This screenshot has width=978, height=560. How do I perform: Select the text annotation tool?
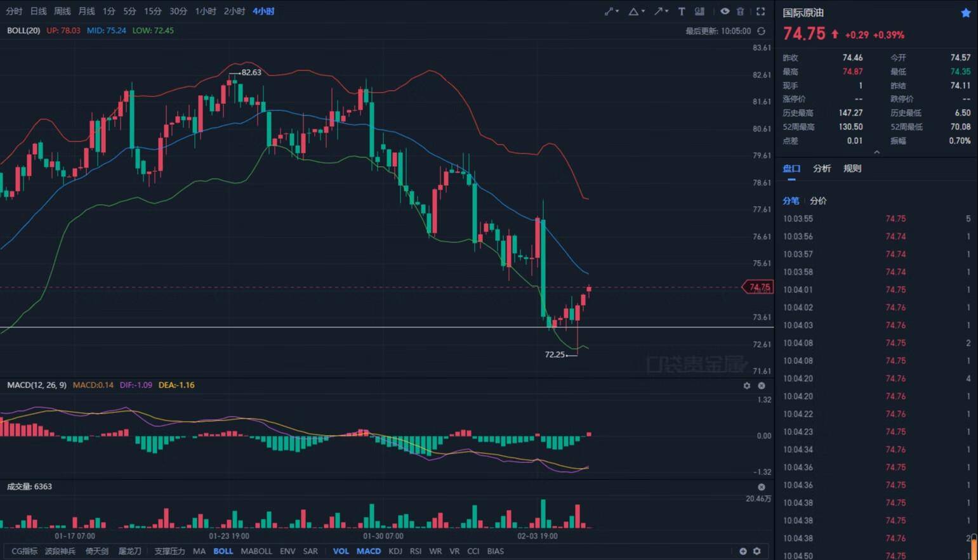click(682, 11)
